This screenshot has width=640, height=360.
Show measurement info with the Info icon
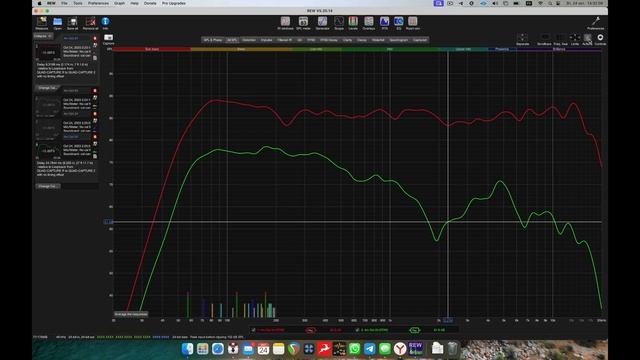(x=105, y=22)
